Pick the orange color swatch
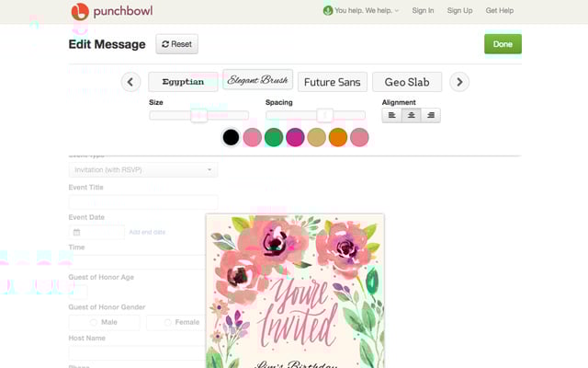The height and width of the screenshot is (368, 588). (x=338, y=137)
